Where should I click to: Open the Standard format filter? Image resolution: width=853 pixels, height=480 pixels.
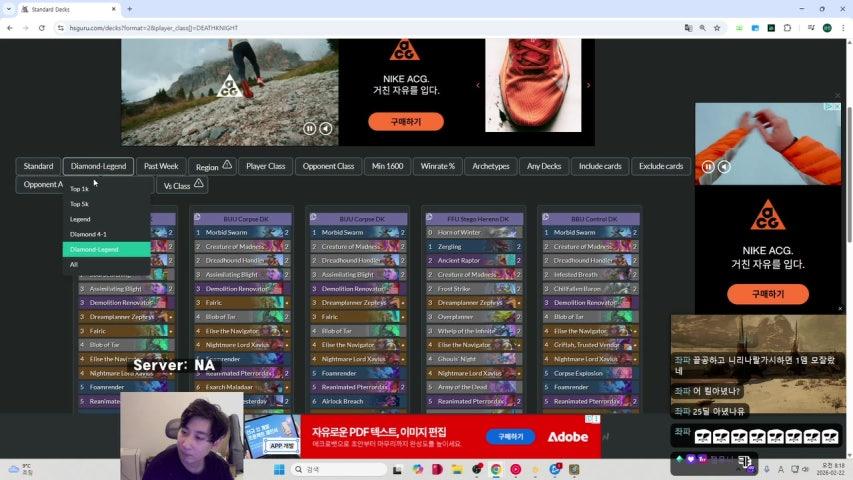(38, 166)
